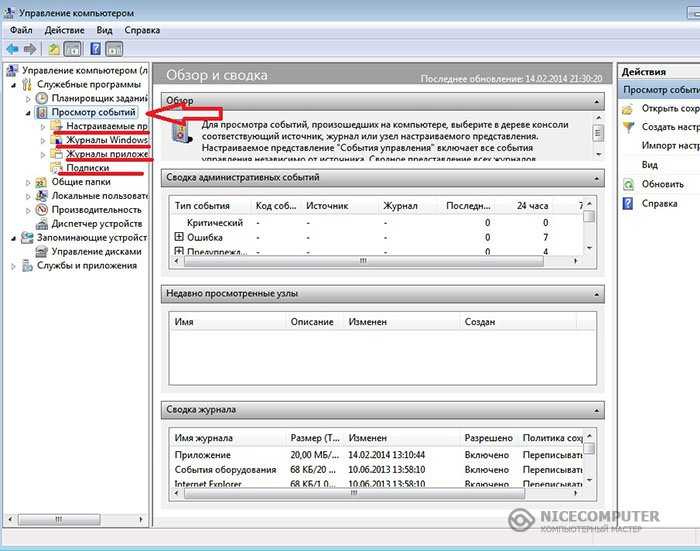Expand the Службы и приложения node
The height and width of the screenshot is (551, 700).
coord(13,266)
